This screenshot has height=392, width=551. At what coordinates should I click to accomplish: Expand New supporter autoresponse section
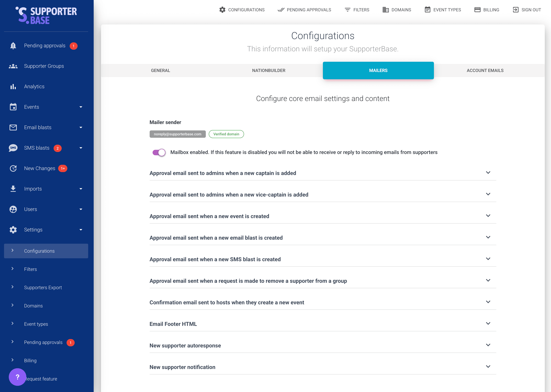pos(488,345)
